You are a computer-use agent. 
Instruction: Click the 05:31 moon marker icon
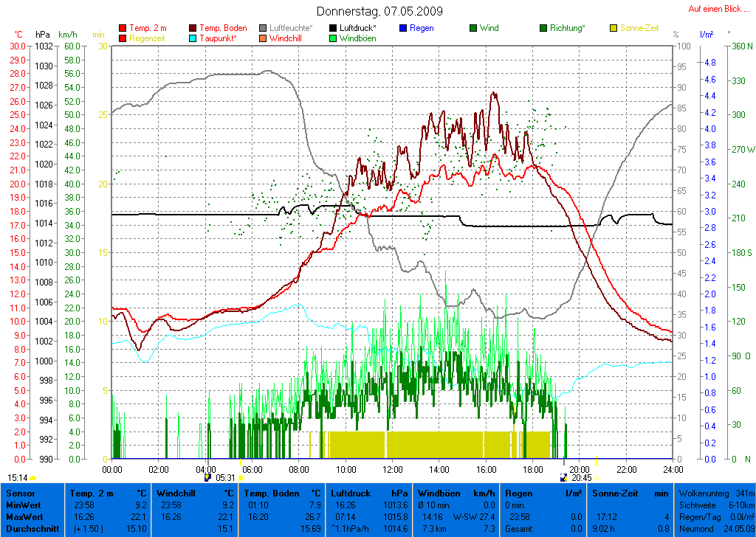point(208,477)
